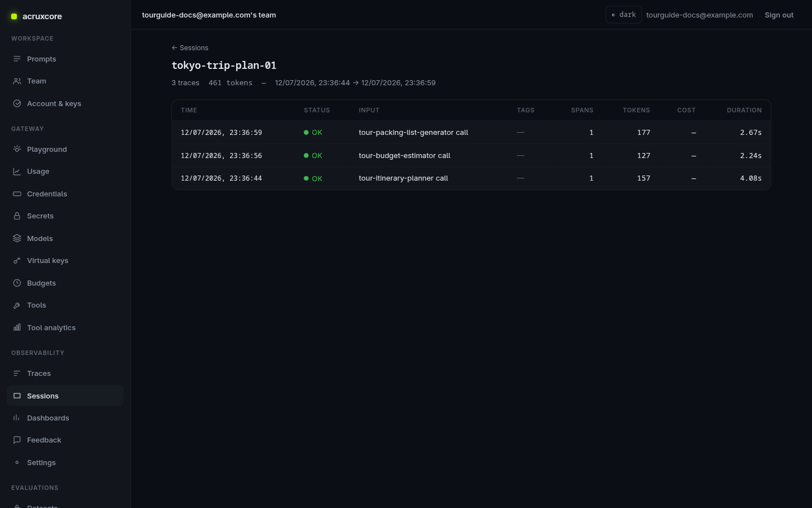This screenshot has height=508, width=812.
Task: Click the Playground sun icon
Action: (17, 150)
